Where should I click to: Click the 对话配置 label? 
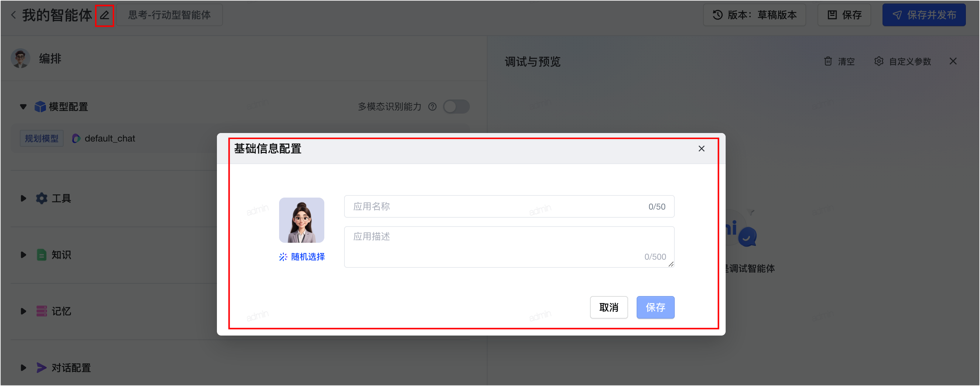[x=71, y=368]
